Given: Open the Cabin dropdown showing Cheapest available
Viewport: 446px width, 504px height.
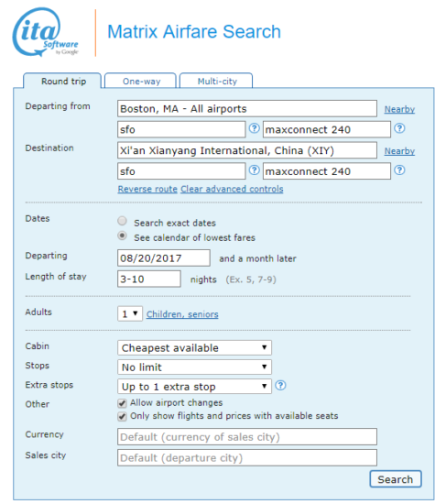Looking at the screenshot, I should click(x=194, y=348).
